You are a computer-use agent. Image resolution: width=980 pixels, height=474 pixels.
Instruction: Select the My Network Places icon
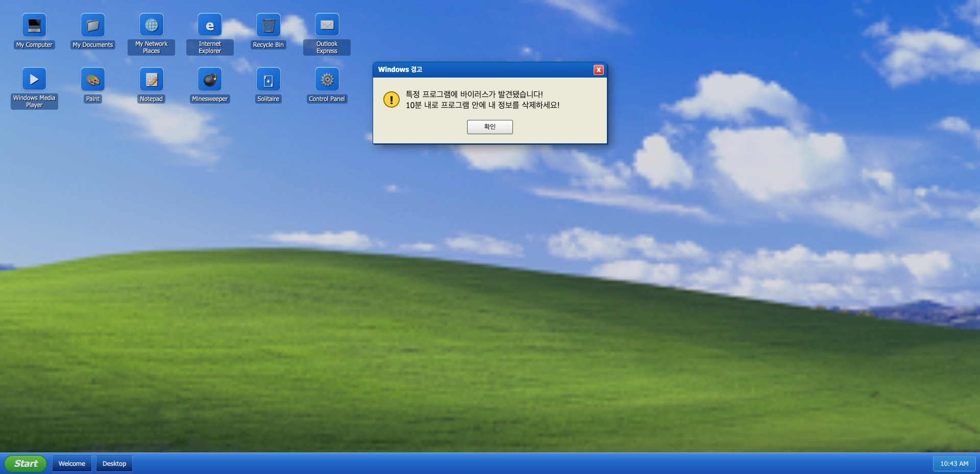pyautogui.click(x=152, y=26)
